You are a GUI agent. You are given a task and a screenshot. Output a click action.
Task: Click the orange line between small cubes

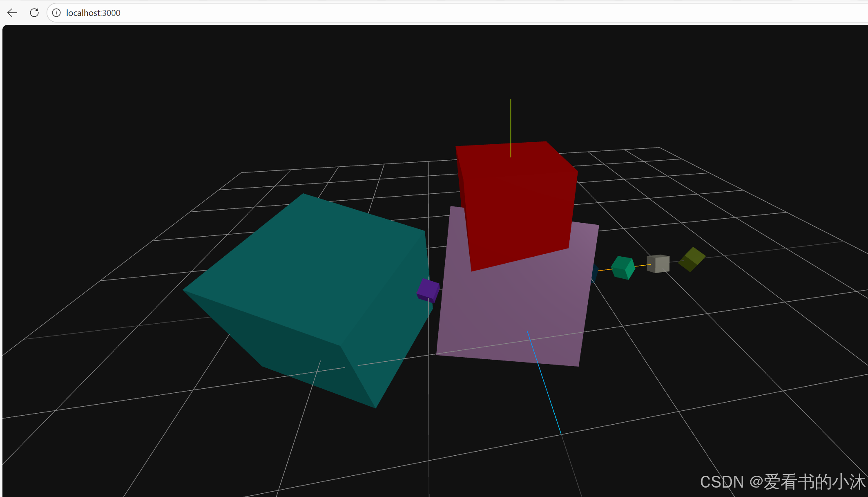point(642,266)
